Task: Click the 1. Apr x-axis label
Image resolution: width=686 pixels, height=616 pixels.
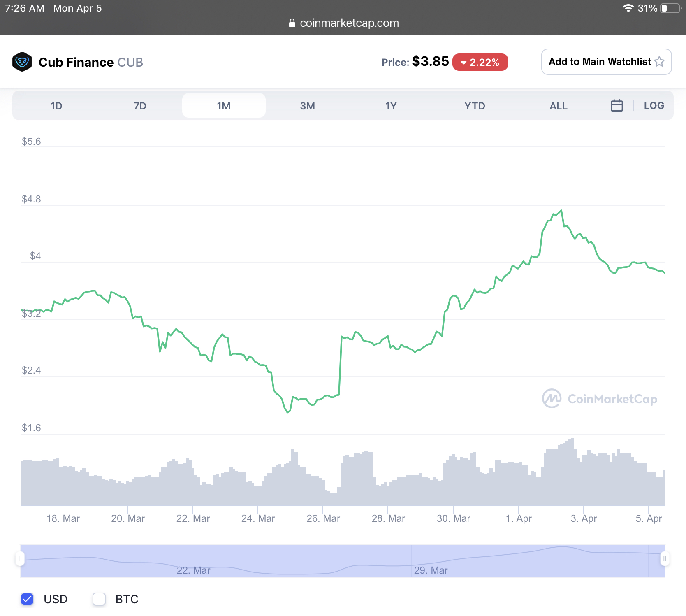Action: [x=519, y=518]
